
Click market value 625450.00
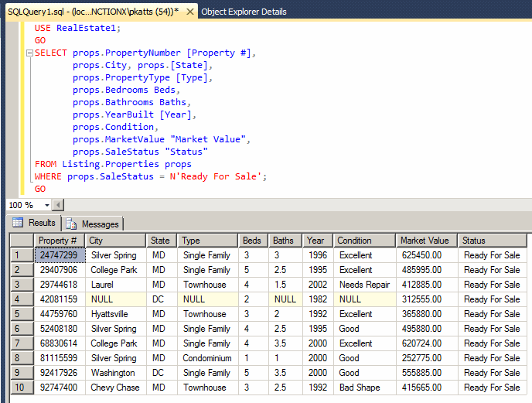point(427,255)
